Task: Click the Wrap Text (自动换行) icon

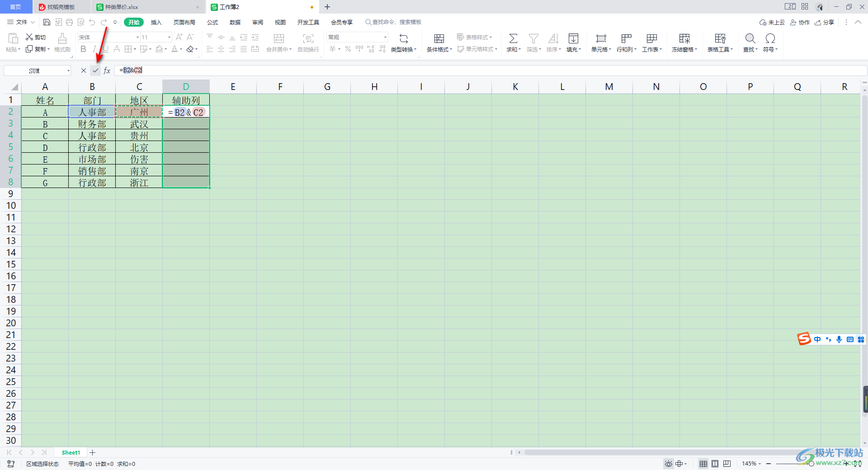Action: click(x=308, y=39)
